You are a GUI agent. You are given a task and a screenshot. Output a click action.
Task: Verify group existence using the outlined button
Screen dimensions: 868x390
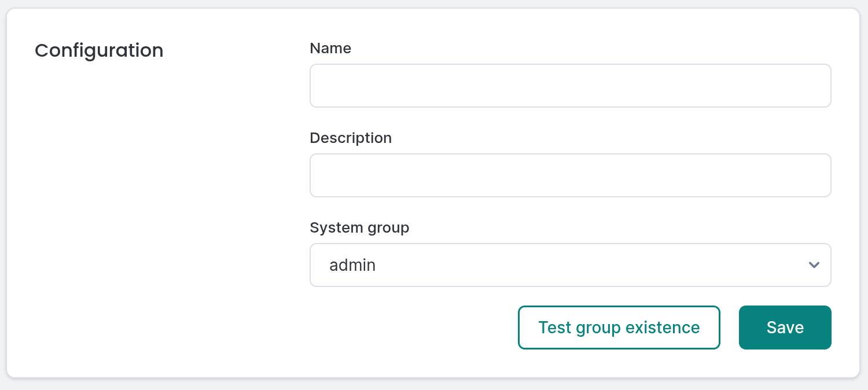click(619, 328)
